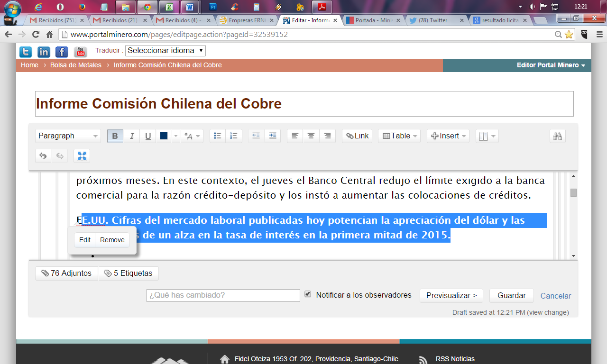Open the Paragraph style dropdown
This screenshot has width=607, height=364.
click(x=68, y=136)
